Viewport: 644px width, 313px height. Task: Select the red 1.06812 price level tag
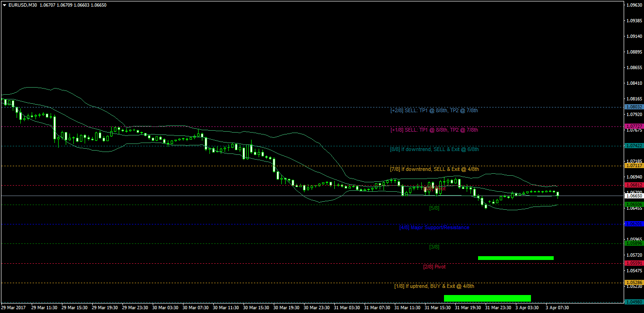tap(634, 185)
